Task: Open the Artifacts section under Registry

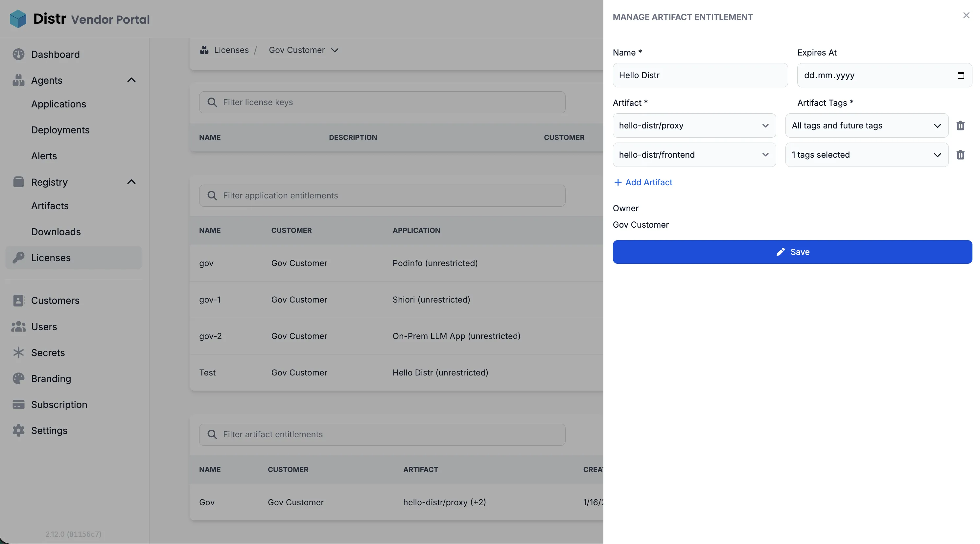Action: coord(51,206)
